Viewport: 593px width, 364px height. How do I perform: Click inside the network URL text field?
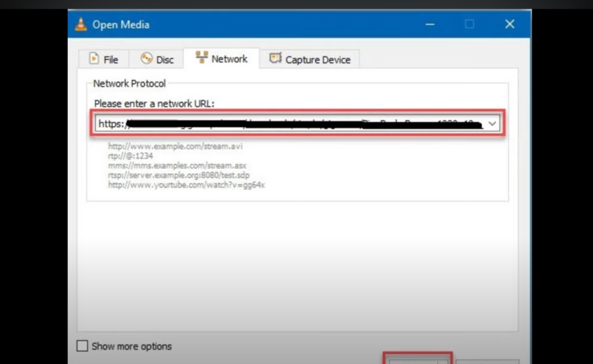point(290,124)
